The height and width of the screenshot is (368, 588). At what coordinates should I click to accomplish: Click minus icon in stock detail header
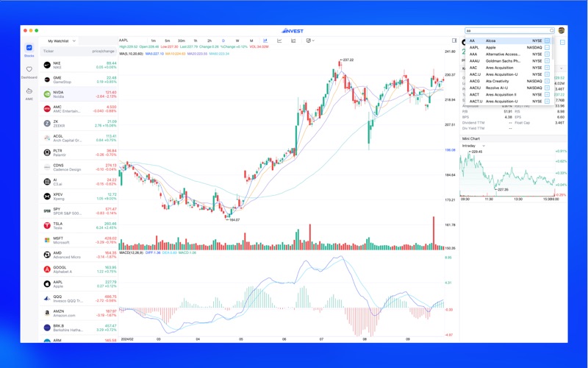pos(562,43)
